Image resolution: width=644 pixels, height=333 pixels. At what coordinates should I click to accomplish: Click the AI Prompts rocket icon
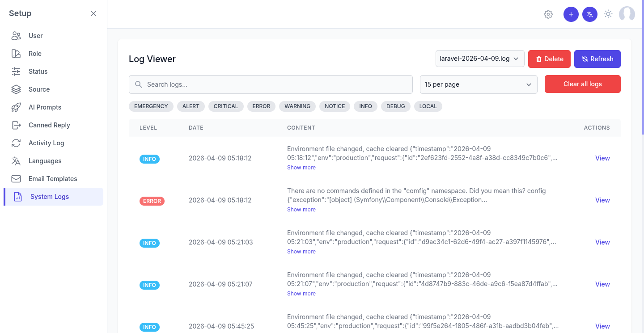(16, 107)
